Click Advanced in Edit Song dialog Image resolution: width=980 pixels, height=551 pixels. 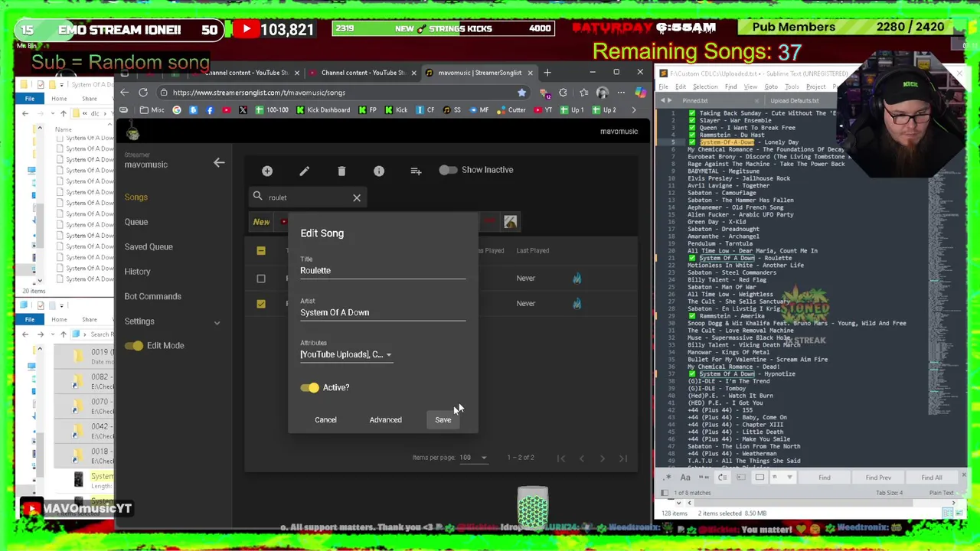point(385,420)
